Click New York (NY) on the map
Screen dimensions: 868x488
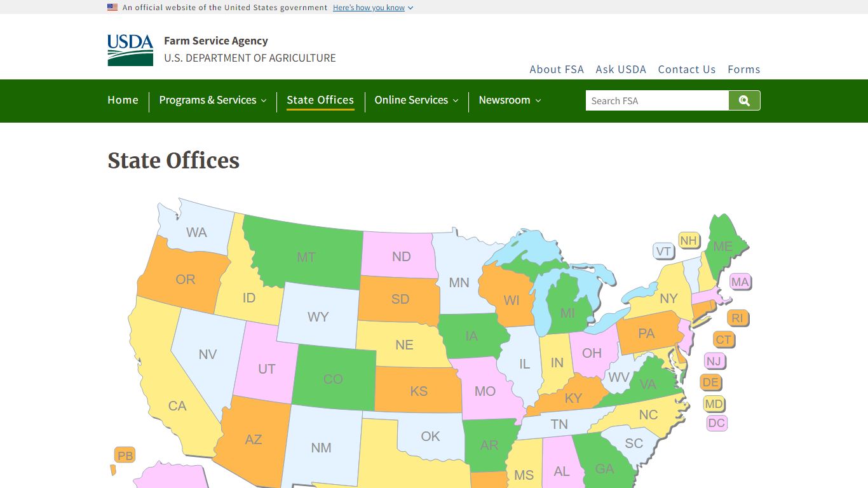pyautogui.click(x=668, y=299)
